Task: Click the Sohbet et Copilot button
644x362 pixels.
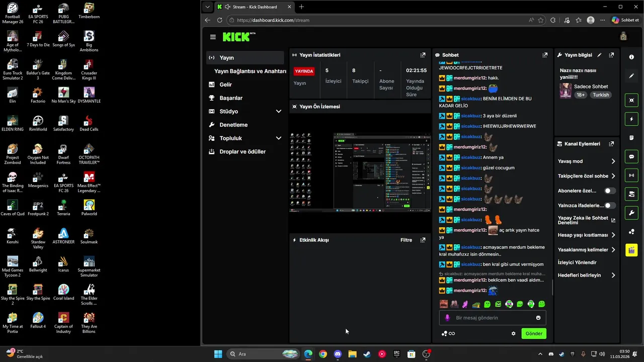Action: point(625,20)
